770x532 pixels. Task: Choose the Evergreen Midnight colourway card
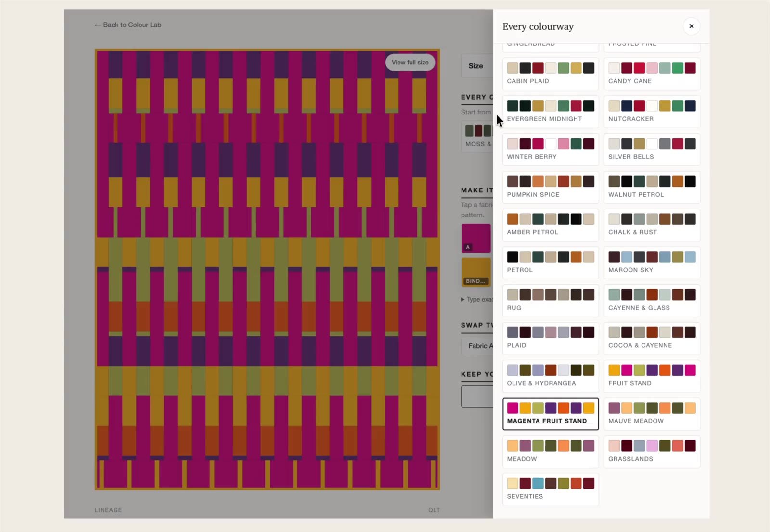point(551,112)
